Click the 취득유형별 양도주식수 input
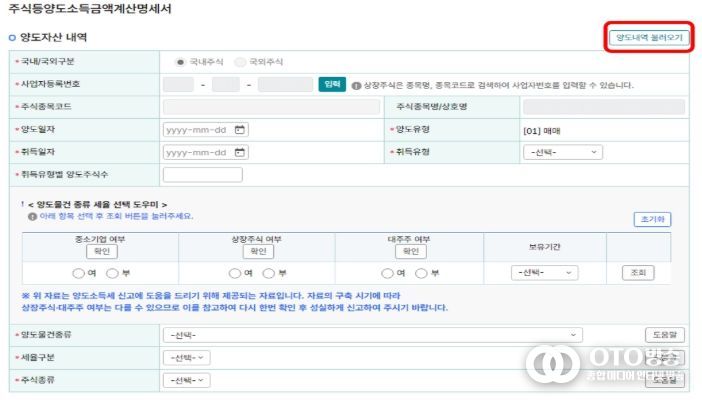 203,175
